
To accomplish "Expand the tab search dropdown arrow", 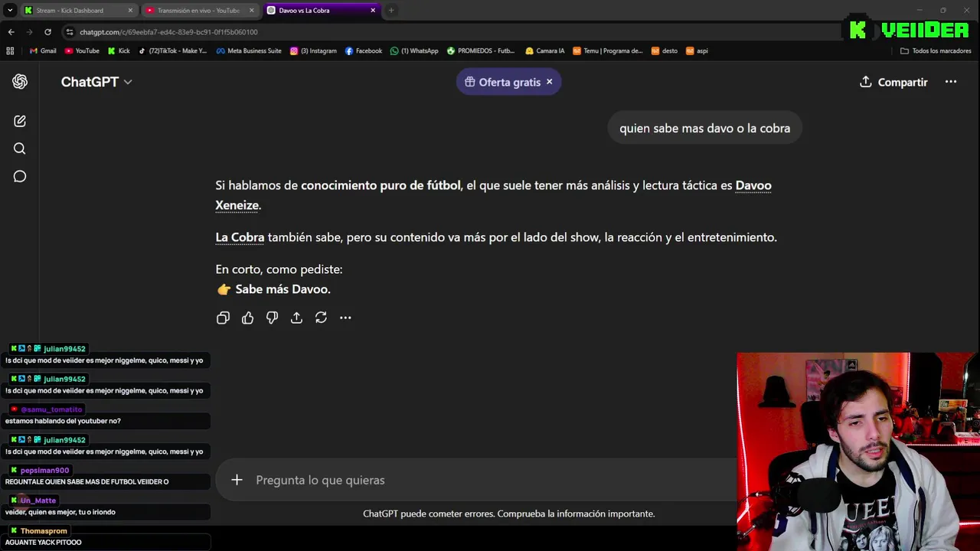I will click(x=10, y=10).
